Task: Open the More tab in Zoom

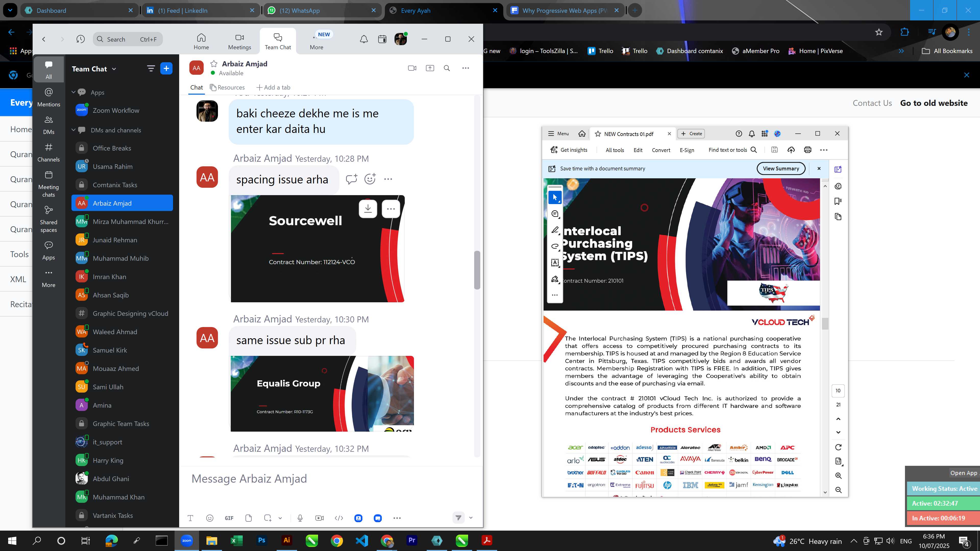Action: click(x=316, y=41)
